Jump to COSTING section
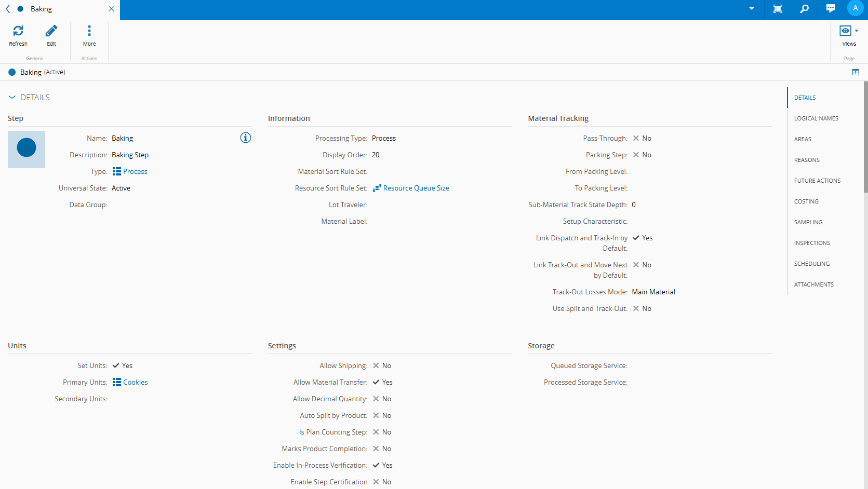This screenshot has height=489, width=868. coord(806,201)
